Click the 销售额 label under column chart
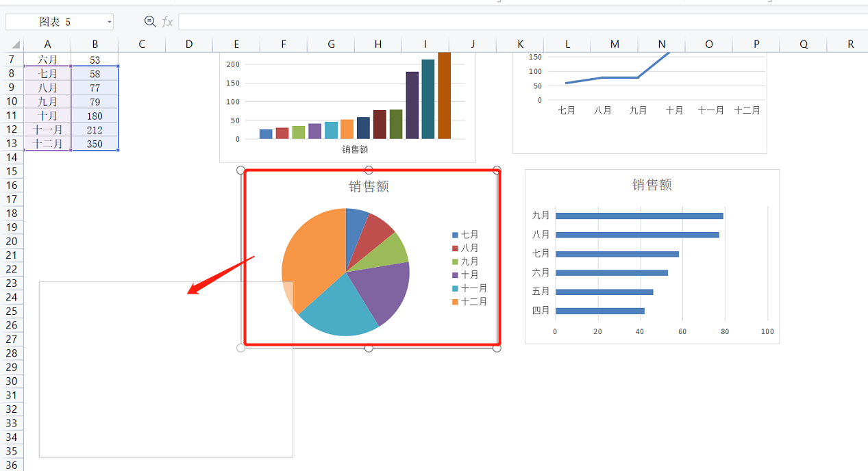 click(x=354, y=149)
